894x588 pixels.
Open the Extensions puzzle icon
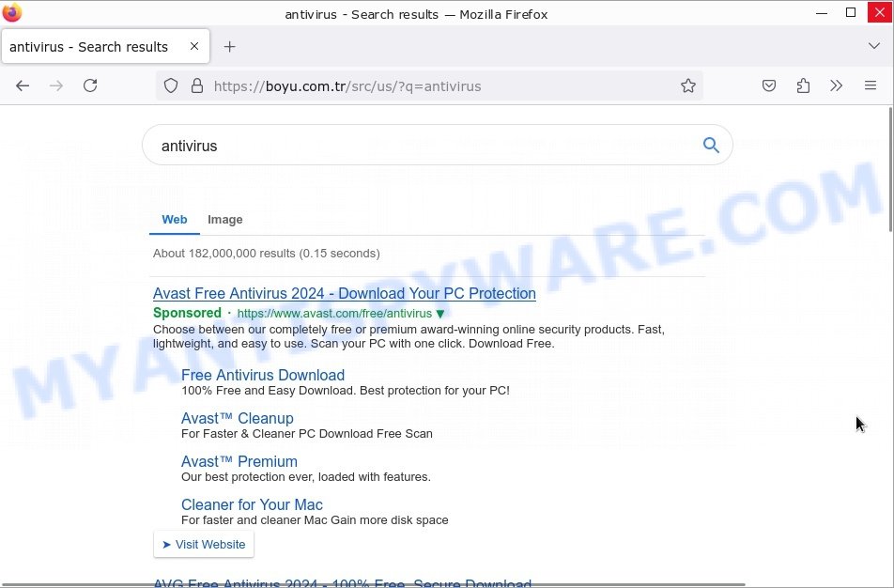click(803, 86)
